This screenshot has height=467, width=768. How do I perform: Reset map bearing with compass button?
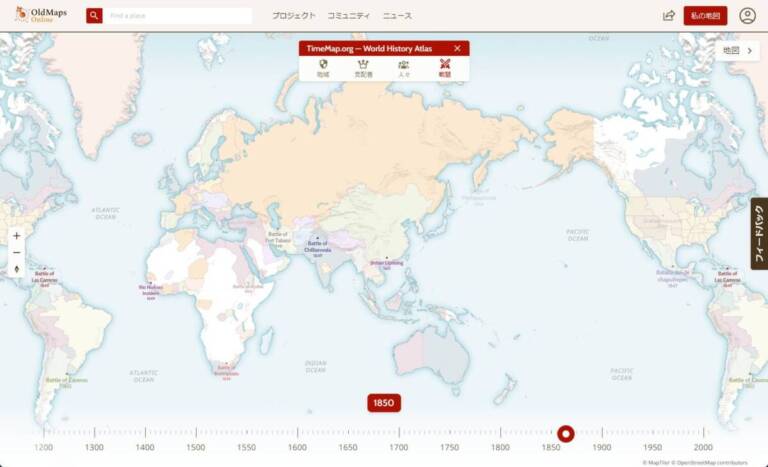[17, 269]
